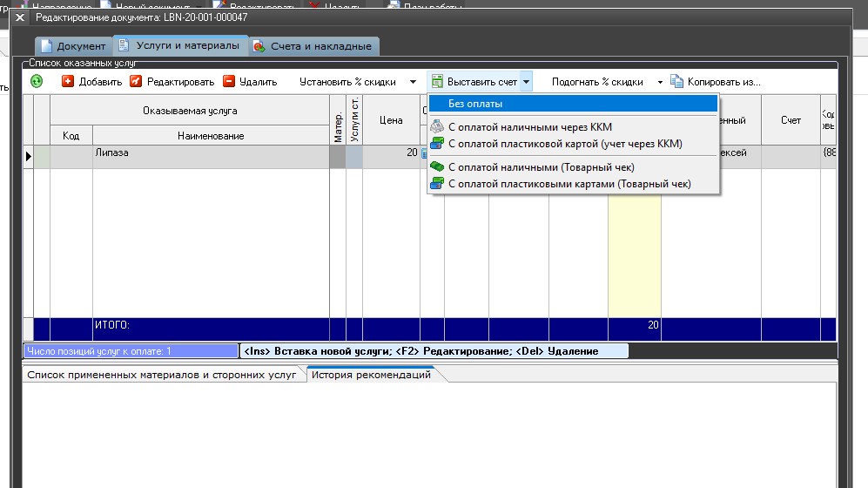Choose С оплатой пластиковой картой (учет через ККМ)
Image resolution: width=868 pixels, height=488 pixels.
564,143
